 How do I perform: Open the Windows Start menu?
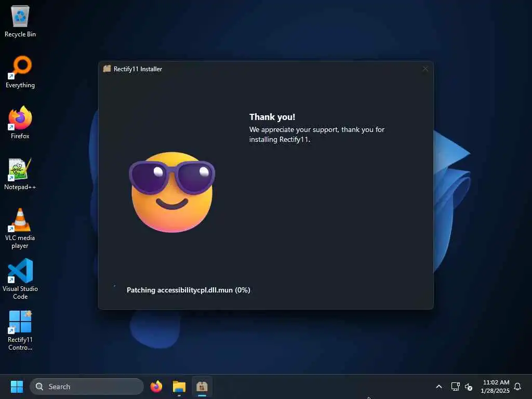(17, 387)
